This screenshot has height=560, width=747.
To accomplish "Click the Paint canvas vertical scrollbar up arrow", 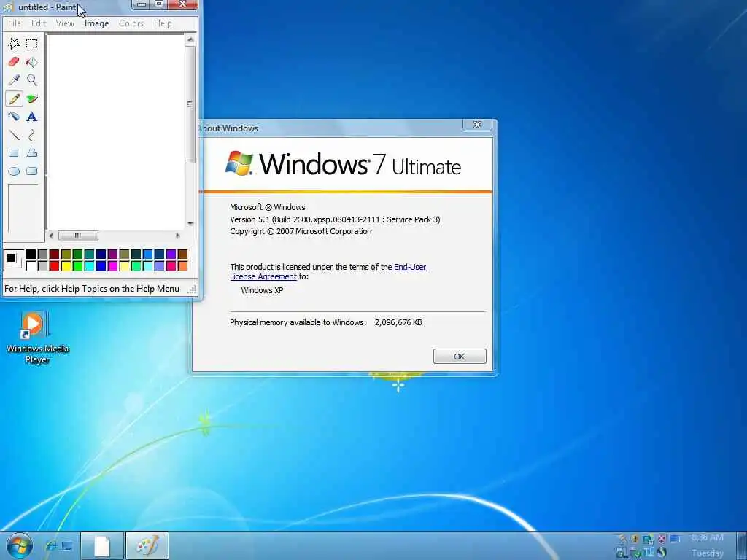I will coord(190,39).
